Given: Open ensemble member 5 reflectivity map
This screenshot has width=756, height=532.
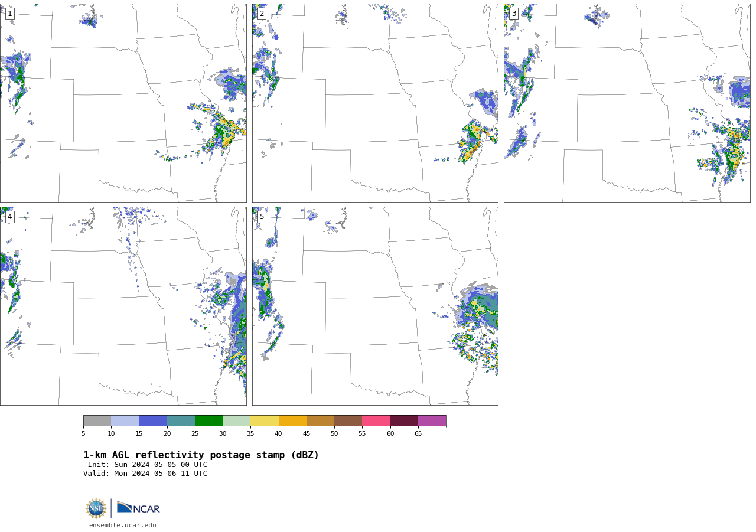Looking at the screenshot, I should [375, 306].
